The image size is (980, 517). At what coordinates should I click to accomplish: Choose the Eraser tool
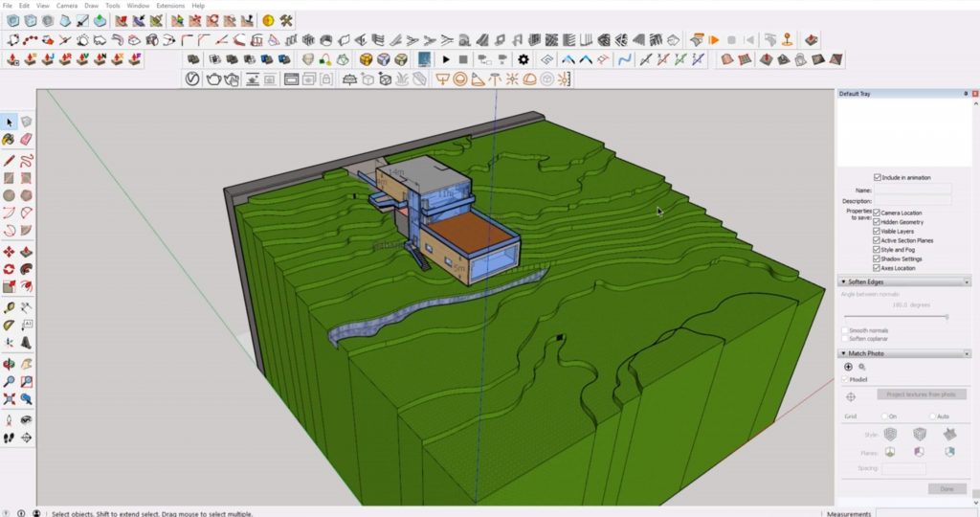(x=26, y=140)
